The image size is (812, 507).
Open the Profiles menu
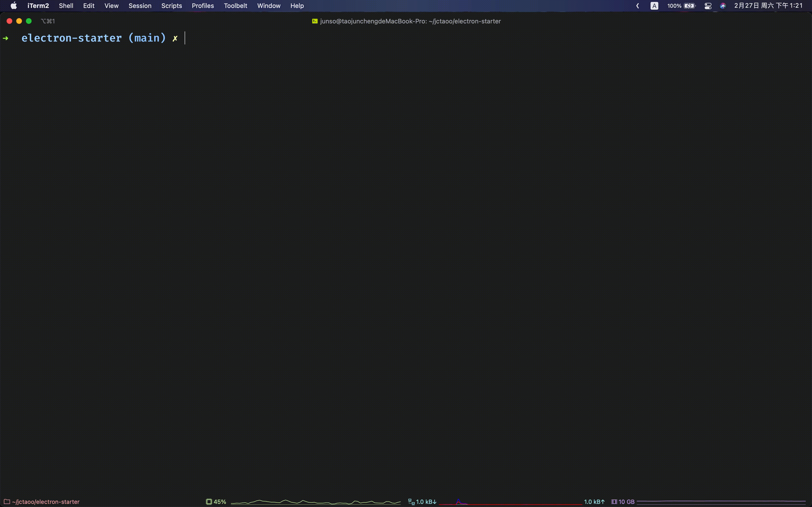(203, 6)
